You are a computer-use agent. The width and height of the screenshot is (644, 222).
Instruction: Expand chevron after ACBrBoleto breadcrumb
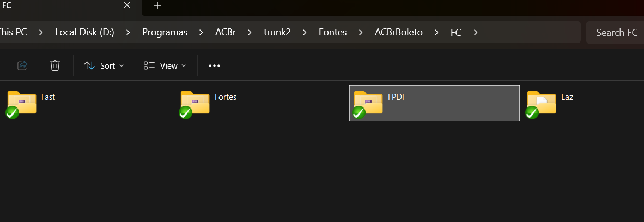436,33
